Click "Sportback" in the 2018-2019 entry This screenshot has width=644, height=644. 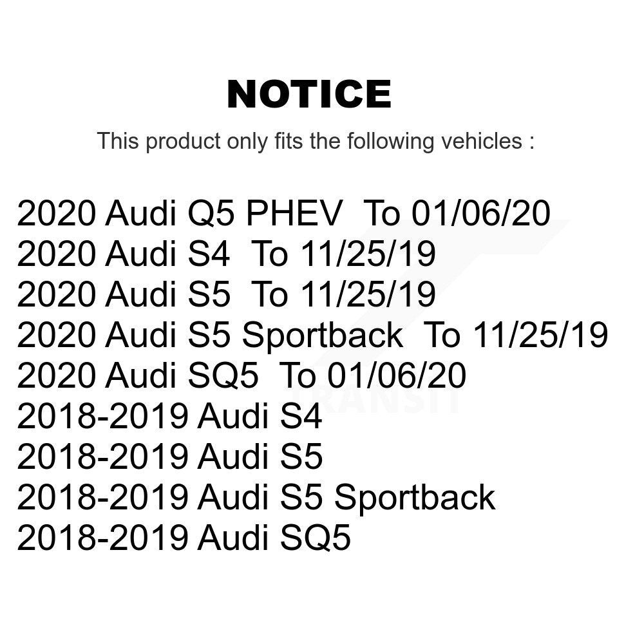tap(414, 498)
